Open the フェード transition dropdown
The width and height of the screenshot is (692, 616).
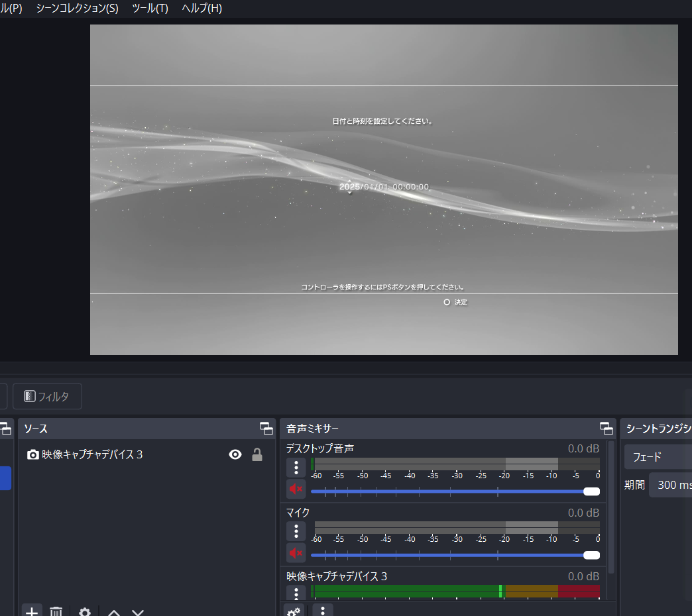coord(658,457)
